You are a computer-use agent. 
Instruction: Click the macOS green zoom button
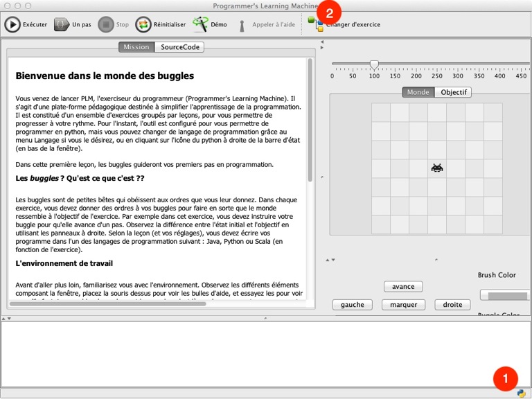pyautogui.click(x=28, y=6)
